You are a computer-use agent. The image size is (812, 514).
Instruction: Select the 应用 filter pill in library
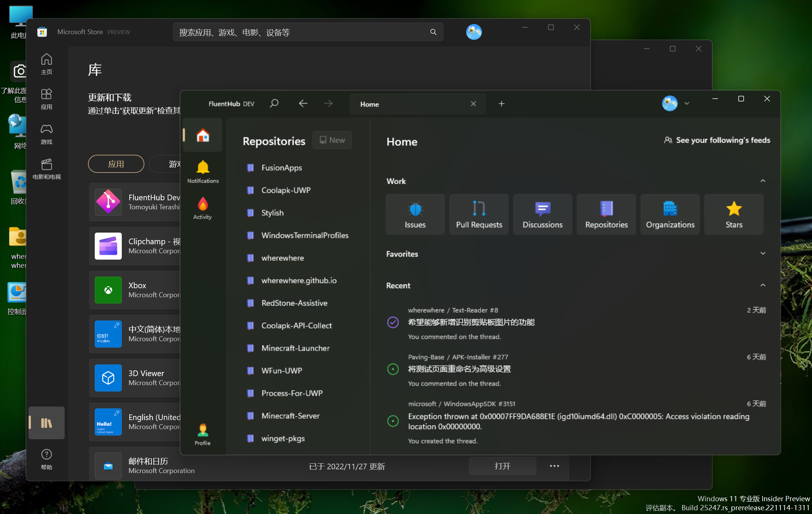pos(116,164)
